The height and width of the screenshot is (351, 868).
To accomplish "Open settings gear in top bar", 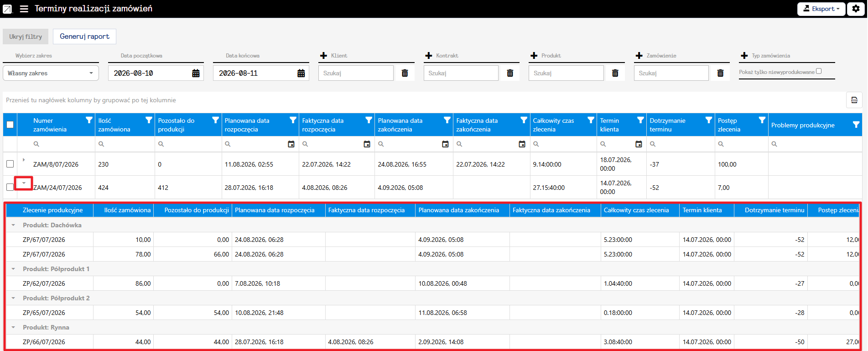I will pyautogui.click(x=856, y=9).
